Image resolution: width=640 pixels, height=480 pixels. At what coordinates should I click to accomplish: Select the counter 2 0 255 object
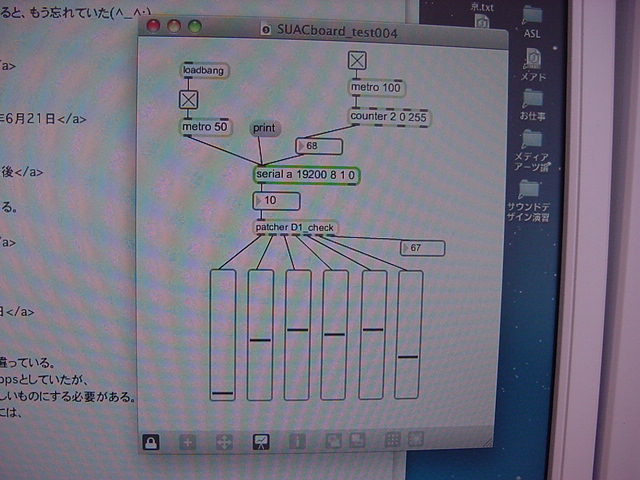click(389, 117)
